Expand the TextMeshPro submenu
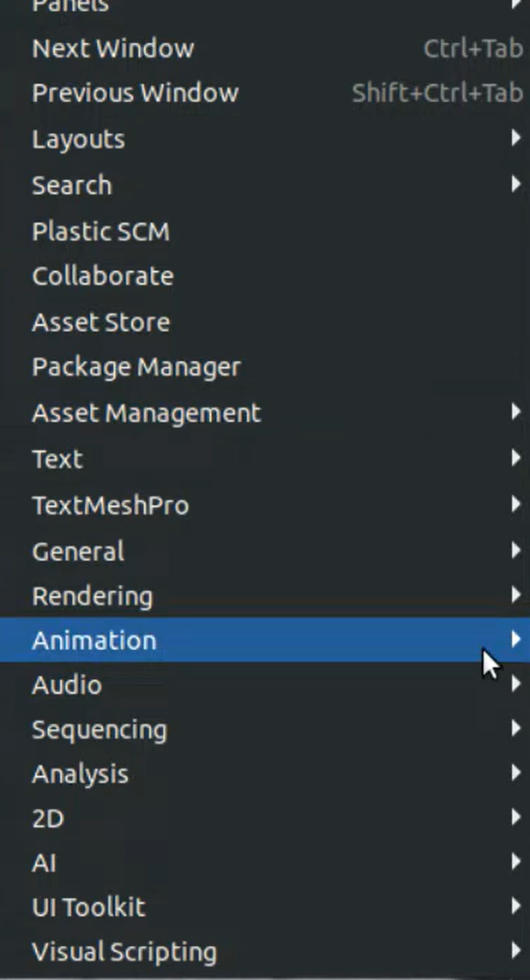The height and width of the screenshot is (980, 530). coord(110,504)
